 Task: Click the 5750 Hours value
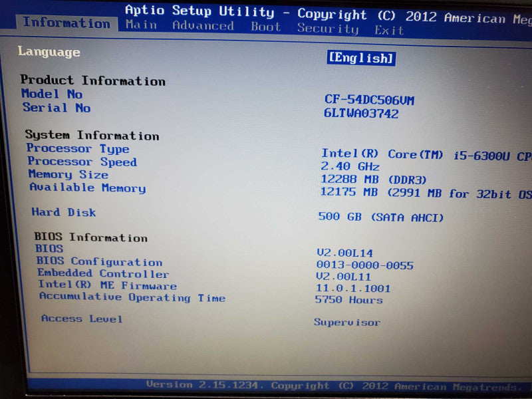coord(348,300)
